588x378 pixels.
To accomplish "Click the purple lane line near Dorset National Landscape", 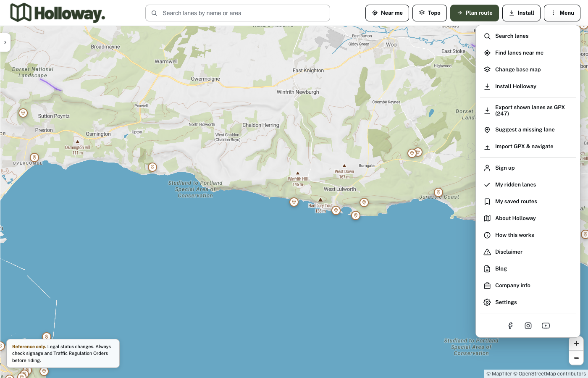I will click(x=50, y=84).
